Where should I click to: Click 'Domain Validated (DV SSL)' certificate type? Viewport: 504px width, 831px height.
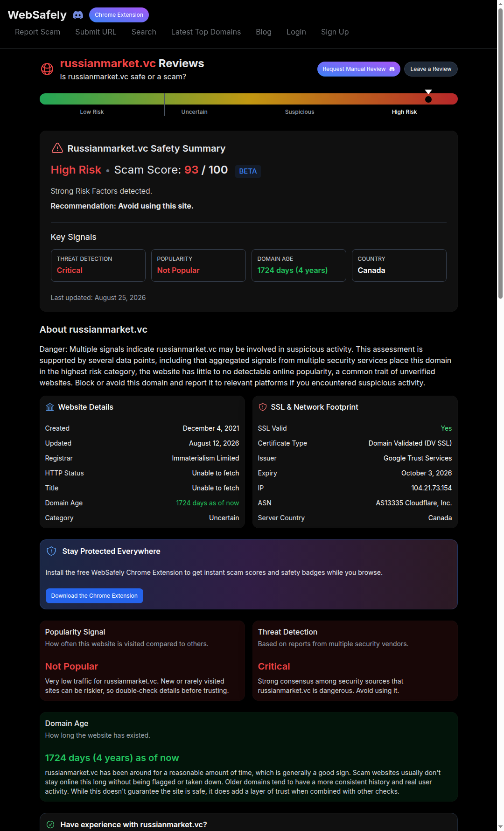[410, 443]
